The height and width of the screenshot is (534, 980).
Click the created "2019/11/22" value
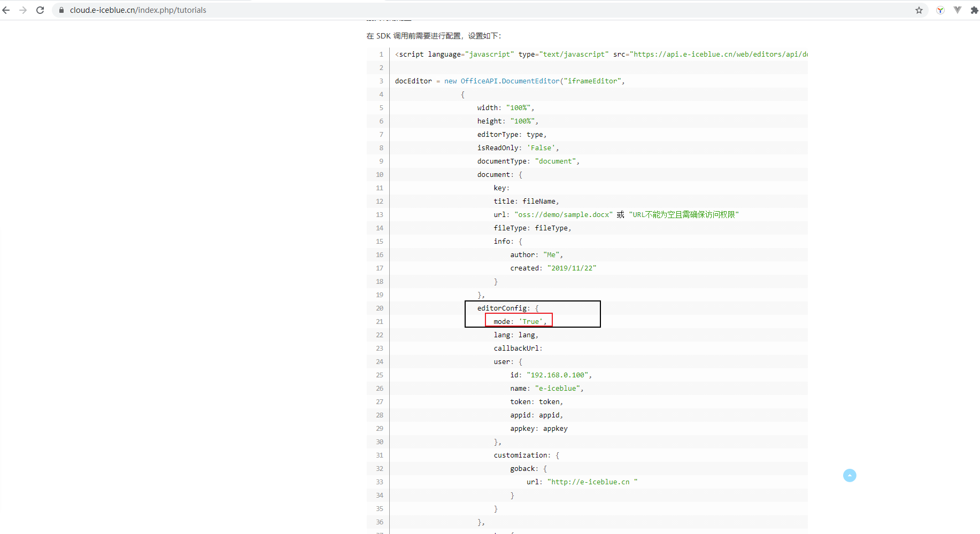pos(572,268)
